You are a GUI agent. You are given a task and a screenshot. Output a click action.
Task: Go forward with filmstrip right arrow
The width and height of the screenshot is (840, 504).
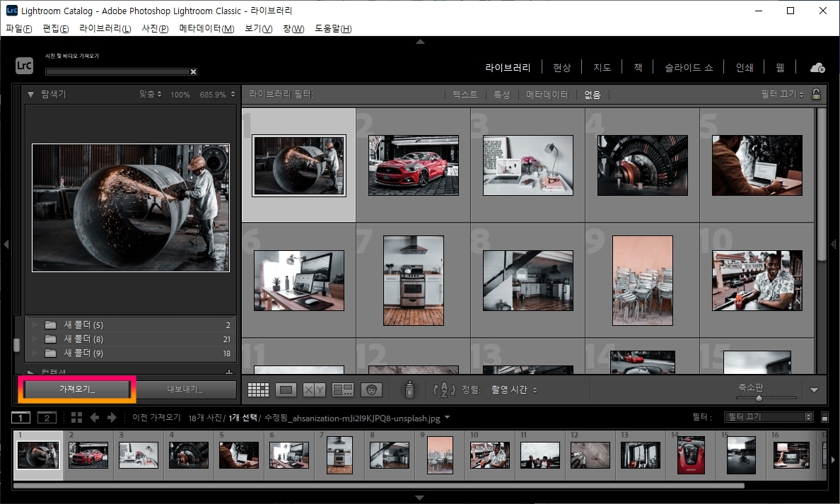point(112,417)
